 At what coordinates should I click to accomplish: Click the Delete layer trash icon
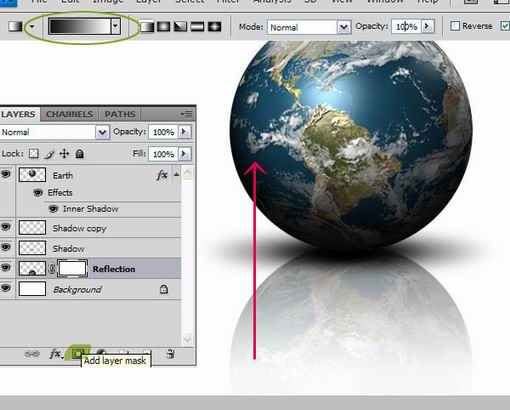pyautogui.click(x=170, y=353)
